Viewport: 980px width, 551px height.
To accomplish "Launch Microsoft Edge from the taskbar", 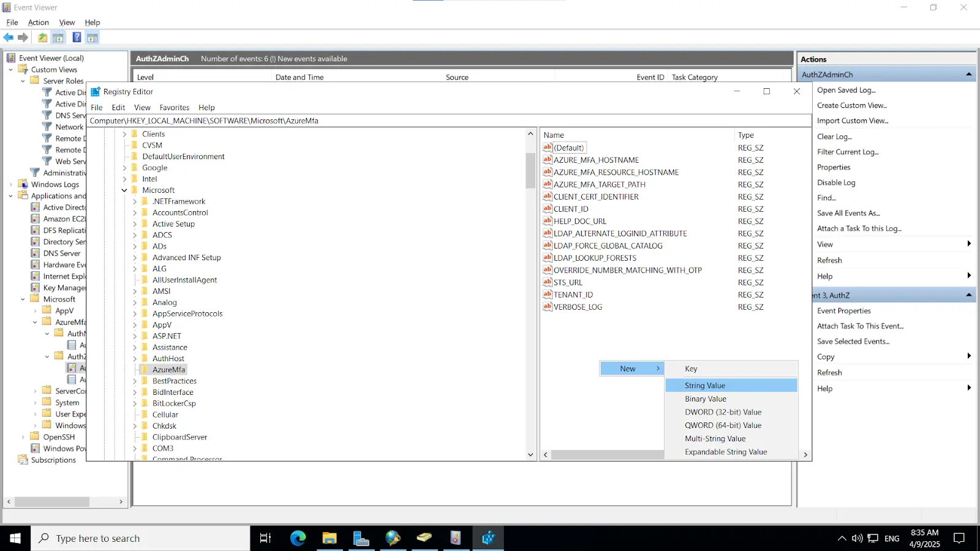I will coord(298,538).
